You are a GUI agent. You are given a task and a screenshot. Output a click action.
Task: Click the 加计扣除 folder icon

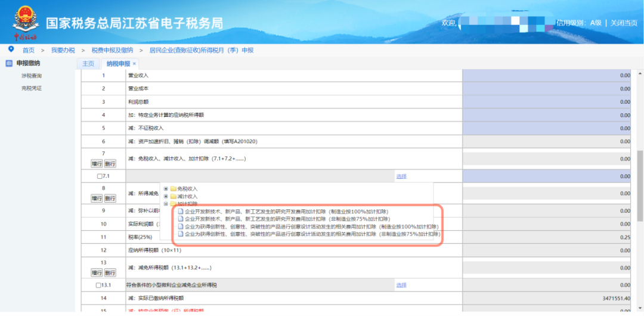click(x=174, y=204)
